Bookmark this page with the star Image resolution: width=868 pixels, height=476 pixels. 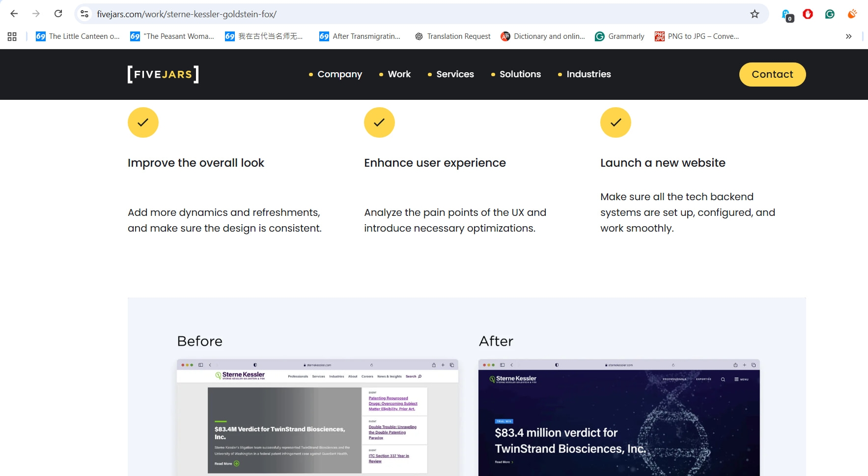coord(755,14)
